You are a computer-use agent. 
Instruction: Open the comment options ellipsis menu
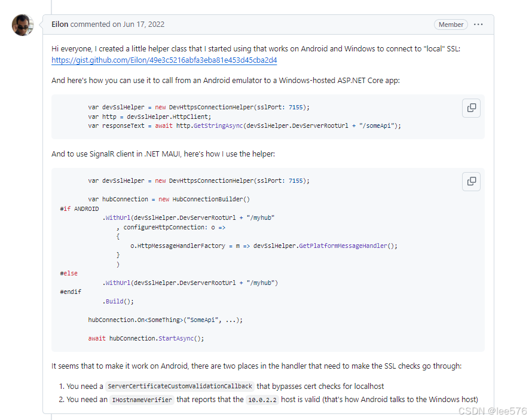point(478,24)
